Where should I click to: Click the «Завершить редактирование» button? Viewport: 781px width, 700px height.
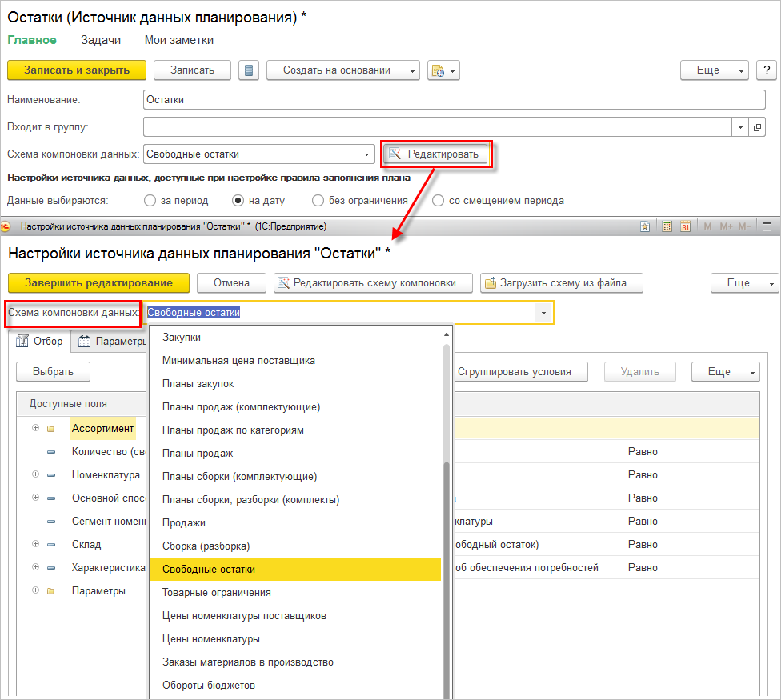point(98,282)
